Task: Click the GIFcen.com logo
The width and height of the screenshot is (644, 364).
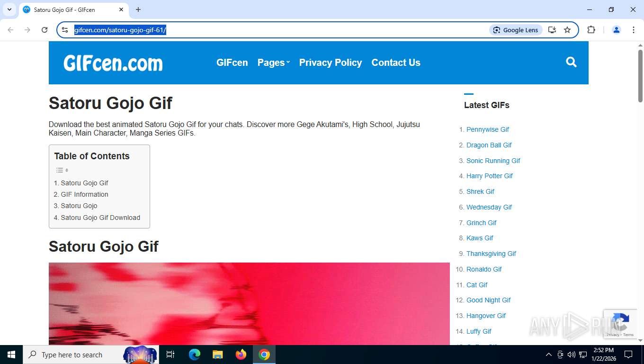Action: click(113, 63)
